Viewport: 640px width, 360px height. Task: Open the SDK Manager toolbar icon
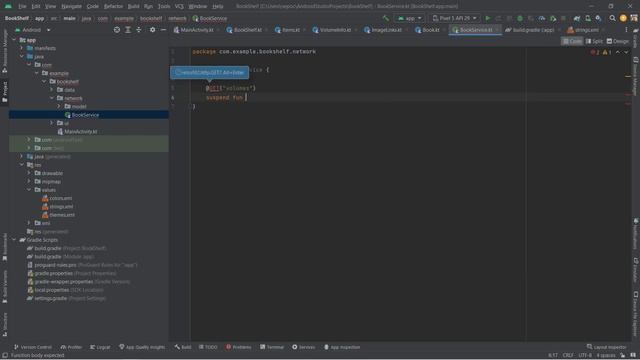pos(598,18)
